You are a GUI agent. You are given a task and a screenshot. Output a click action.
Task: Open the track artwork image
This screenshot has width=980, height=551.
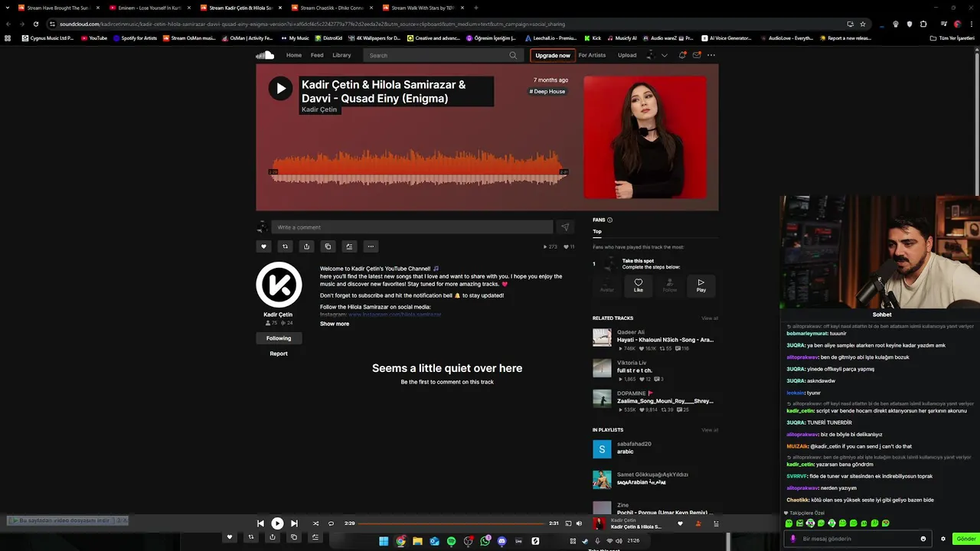pyautogui.click(x=645, y=137)
